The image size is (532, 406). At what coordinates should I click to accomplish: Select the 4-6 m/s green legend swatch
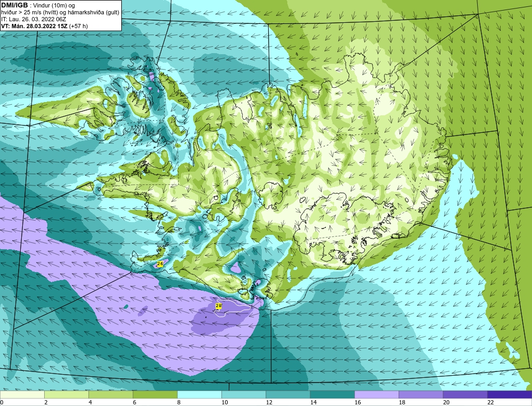(111, 394)
